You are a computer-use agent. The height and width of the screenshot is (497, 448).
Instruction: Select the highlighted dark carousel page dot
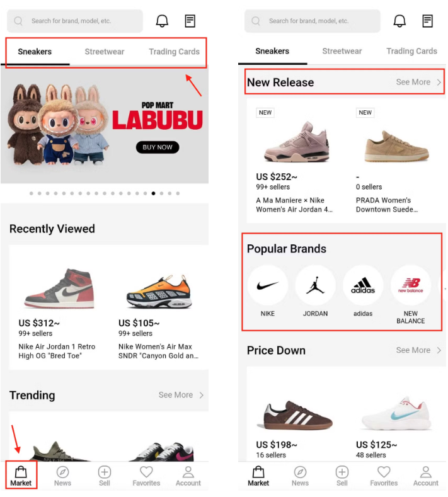pos(154,193)
